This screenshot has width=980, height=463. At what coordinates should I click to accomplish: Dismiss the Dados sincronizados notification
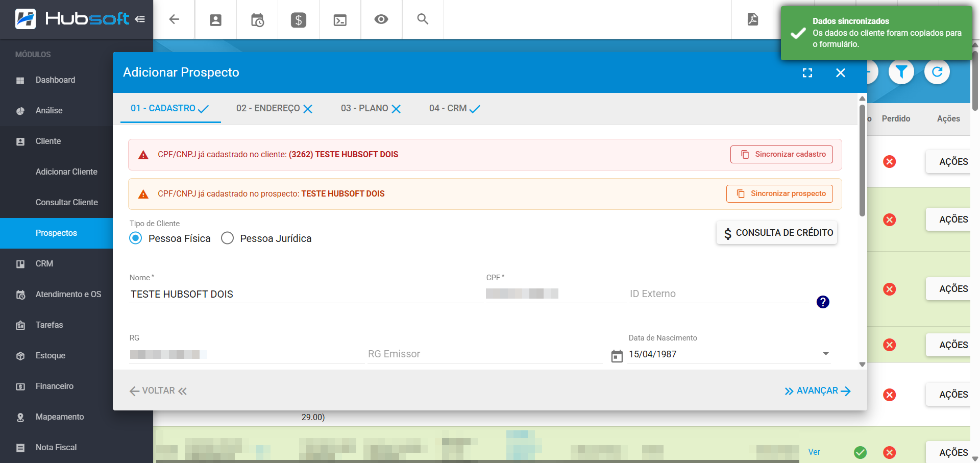tap(876, 33)
